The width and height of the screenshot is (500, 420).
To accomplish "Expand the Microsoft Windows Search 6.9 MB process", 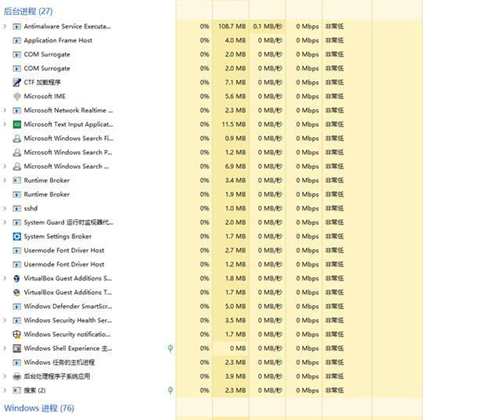I will [5, 166].
